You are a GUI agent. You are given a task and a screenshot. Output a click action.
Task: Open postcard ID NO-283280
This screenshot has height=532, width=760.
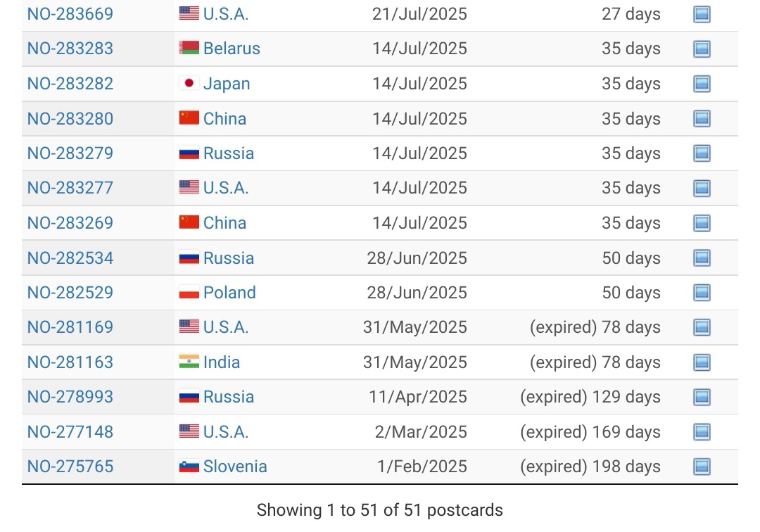(70, 119)
